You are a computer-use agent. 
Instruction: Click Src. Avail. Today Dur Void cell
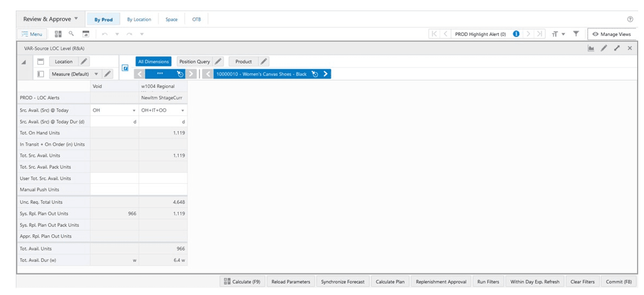pyautogui.click(x=115, y=122)
